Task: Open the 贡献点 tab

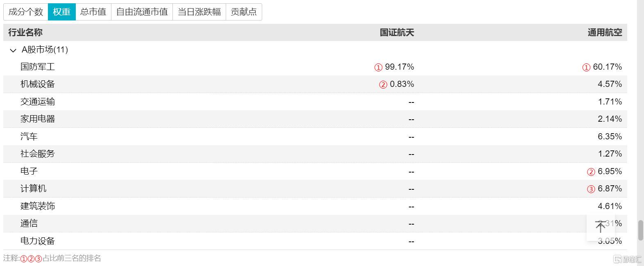Action: click(x=244, y=12)
